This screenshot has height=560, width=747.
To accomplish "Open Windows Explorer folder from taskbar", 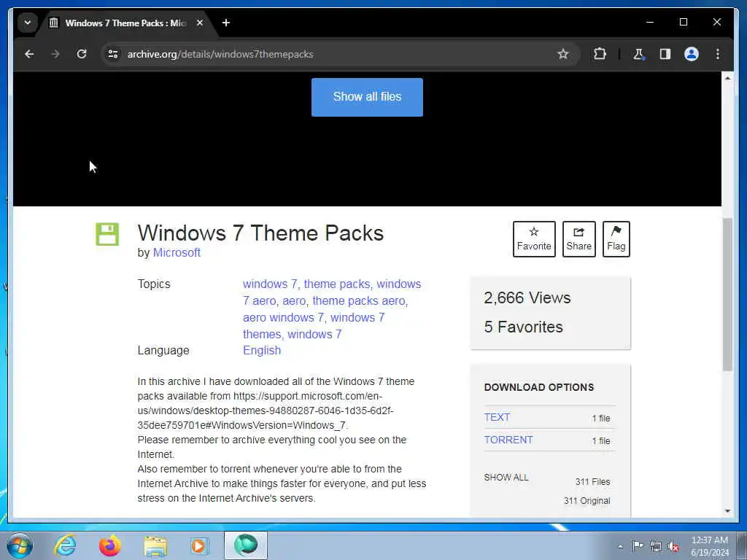I will pyautogui.click(x=155, y=546).
